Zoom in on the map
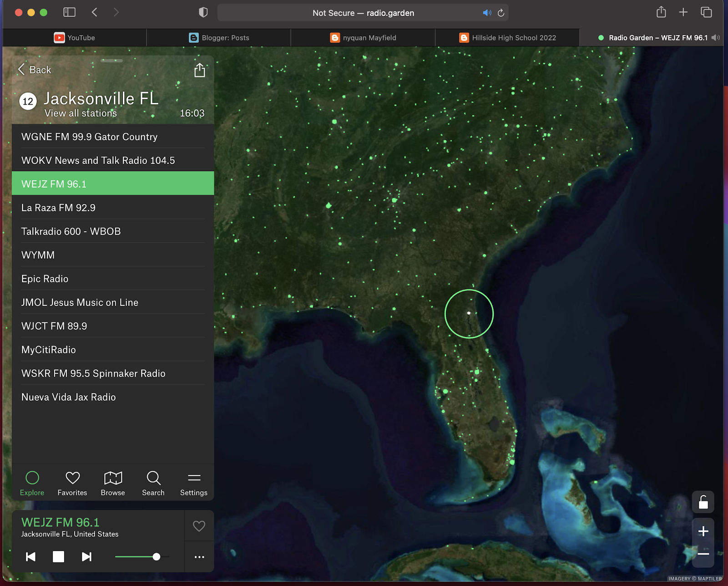Viewport: 728px width, 586px height. (x=703, y=531)
